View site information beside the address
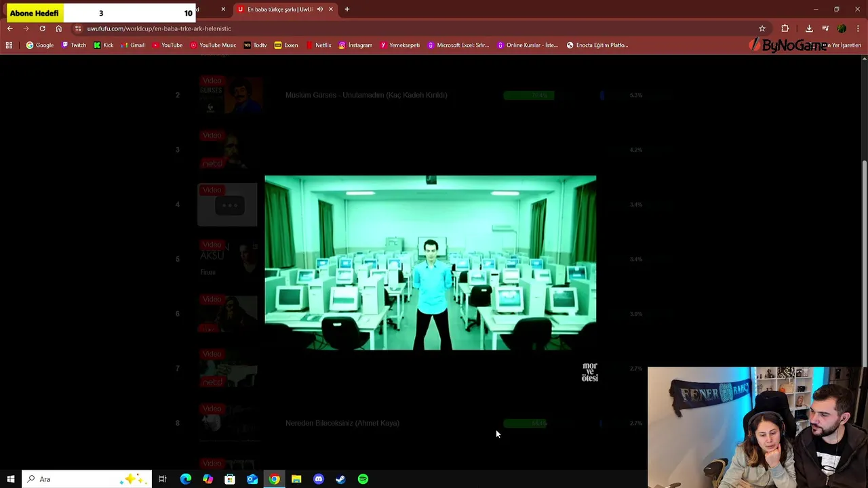The width and height of the screenshot is (868, 488). [78, 28]
